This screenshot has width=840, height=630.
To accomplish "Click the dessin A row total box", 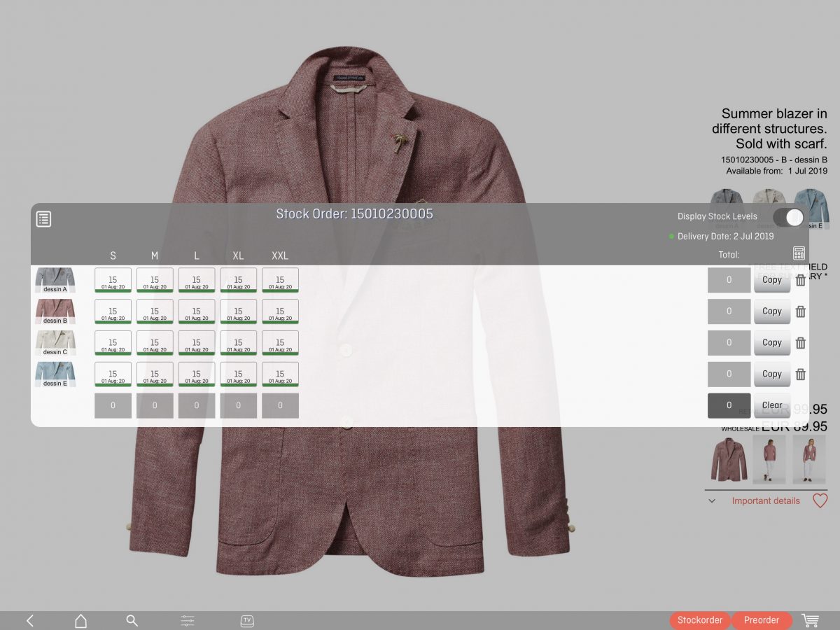I will coord(729,280).
